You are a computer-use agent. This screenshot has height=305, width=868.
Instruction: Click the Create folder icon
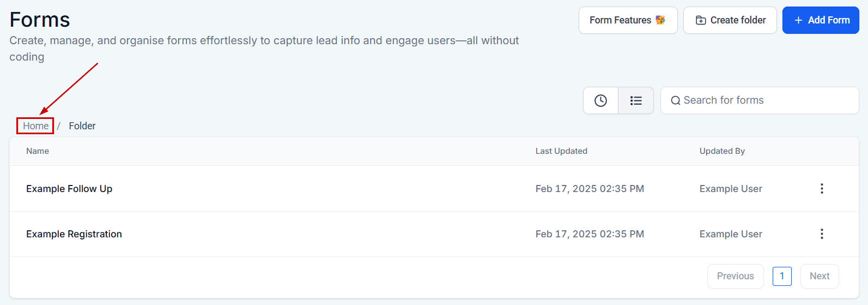701,20
